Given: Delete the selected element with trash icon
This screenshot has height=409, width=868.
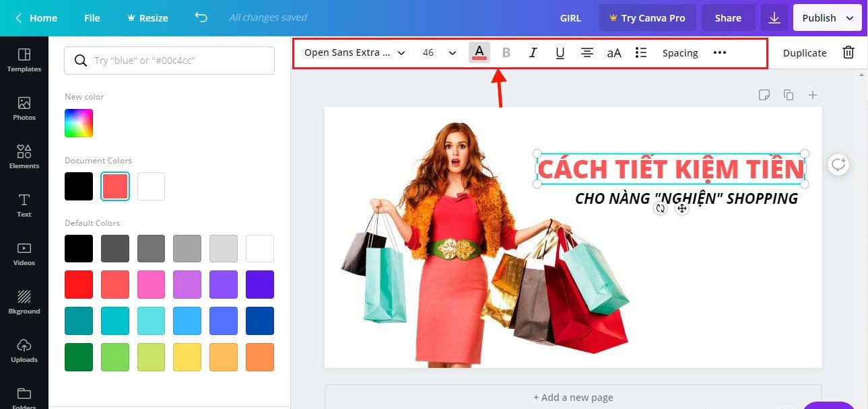Looking at the screenshot, I should click(848, 52).
